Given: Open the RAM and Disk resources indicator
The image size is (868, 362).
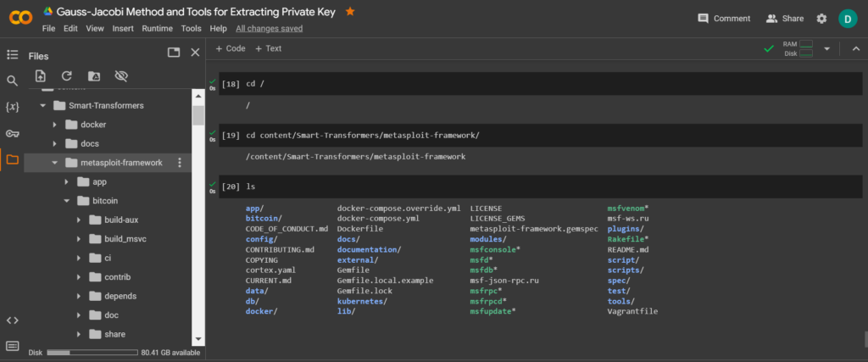Looking at the screenshot, I should click(798, 48).
